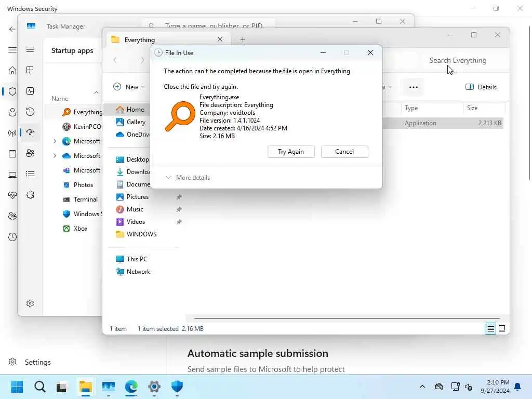This screenshot has height=399, width=532.
Task: Open Performance page in Task Manager
Action: (30, 91)
